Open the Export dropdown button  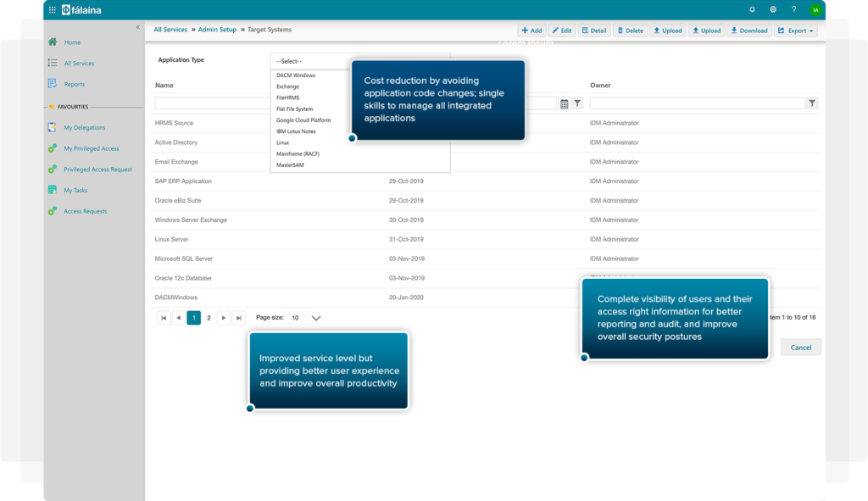tap(796, 31)
